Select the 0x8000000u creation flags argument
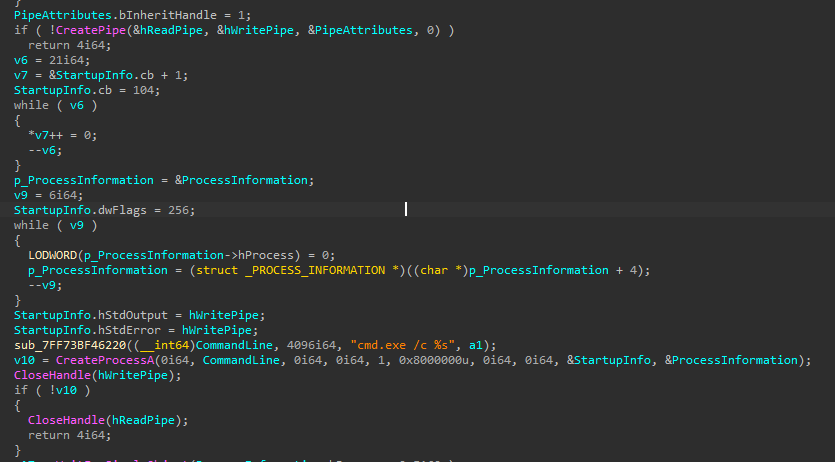This screenshot has height=462, width=835. [437, 360]
